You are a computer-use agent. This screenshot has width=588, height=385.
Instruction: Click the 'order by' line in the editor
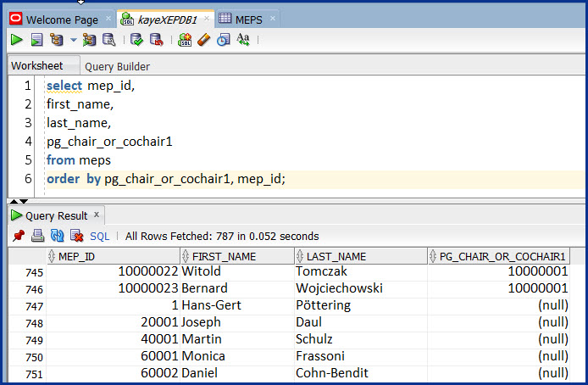(x=166, y=179)
